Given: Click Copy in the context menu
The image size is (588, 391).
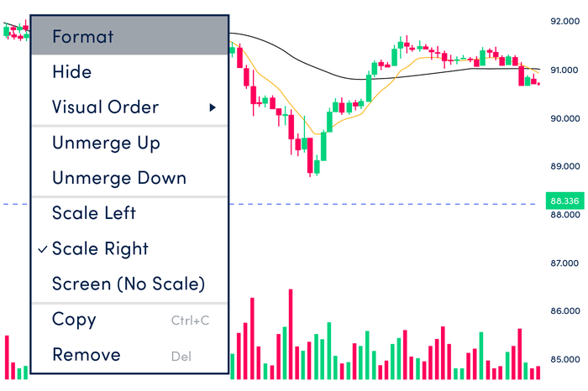Looking at the screenshot, I should (x=74, y=319).
